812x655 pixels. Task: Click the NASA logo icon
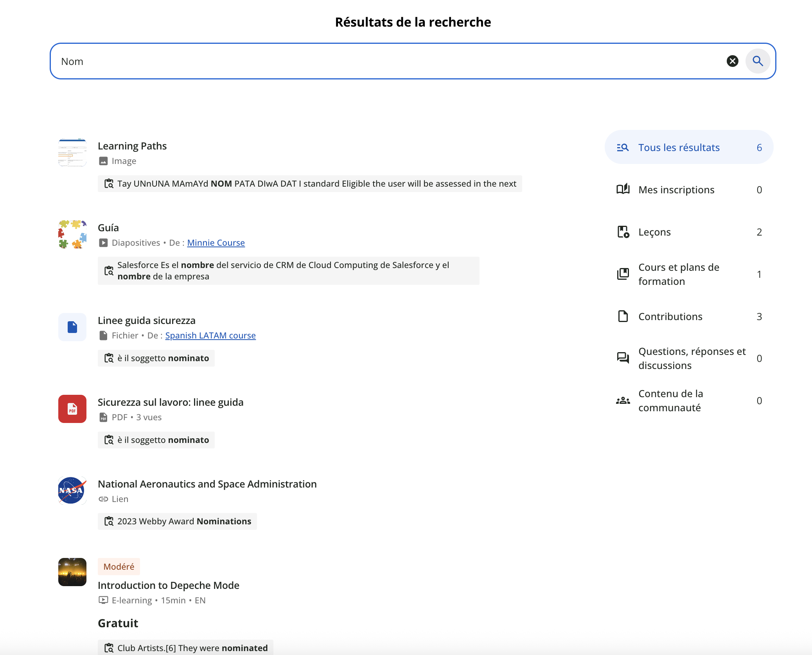tap(72, 491)
